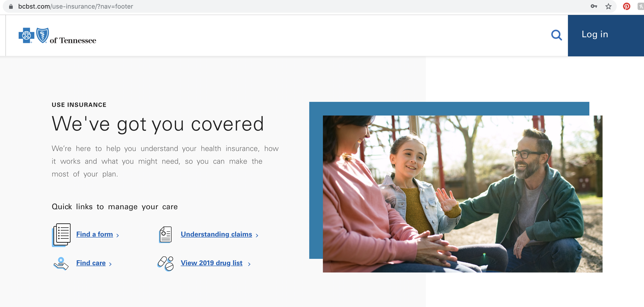The height and width of the screenshot is (307, 644).
Task: Click the lock icon in address bar
Action: click(11, 6)
